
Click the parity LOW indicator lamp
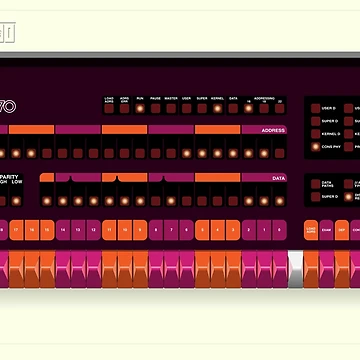(16, 201)
